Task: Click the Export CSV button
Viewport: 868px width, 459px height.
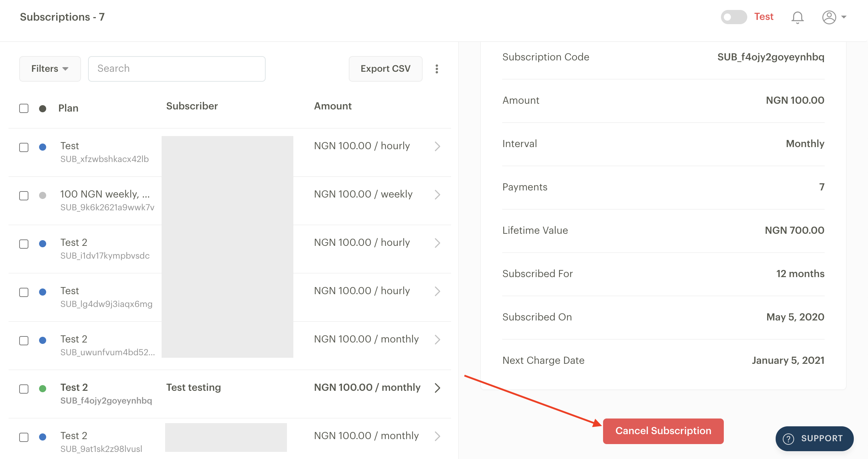Action: 385,68
